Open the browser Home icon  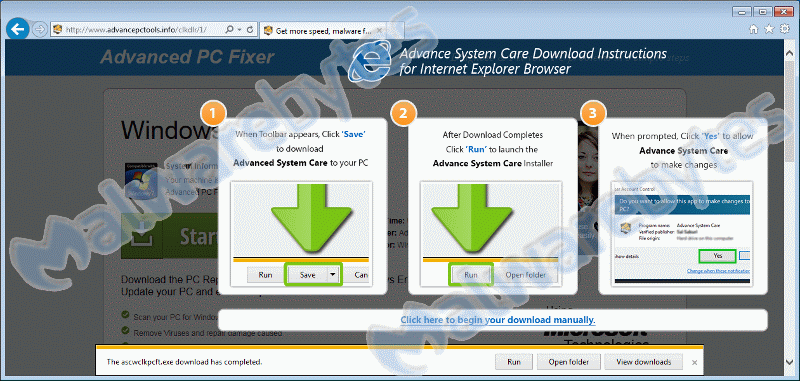pos(753,29)
